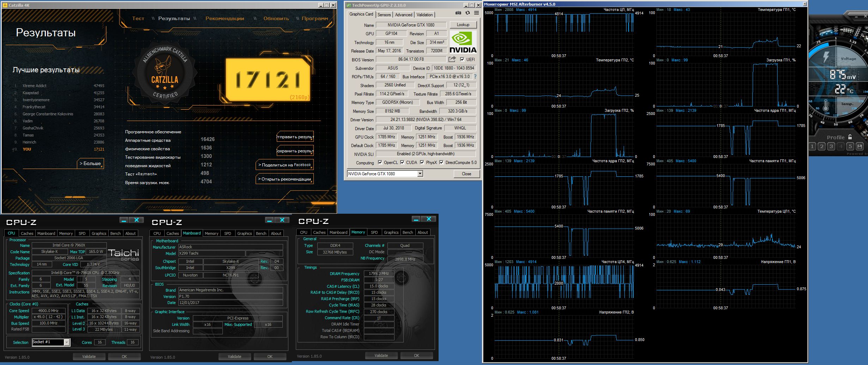The height and width of the screenshot is (365, 868).
Task: Toggle the PhysX checkbox
Action: [x=422, y=163]
